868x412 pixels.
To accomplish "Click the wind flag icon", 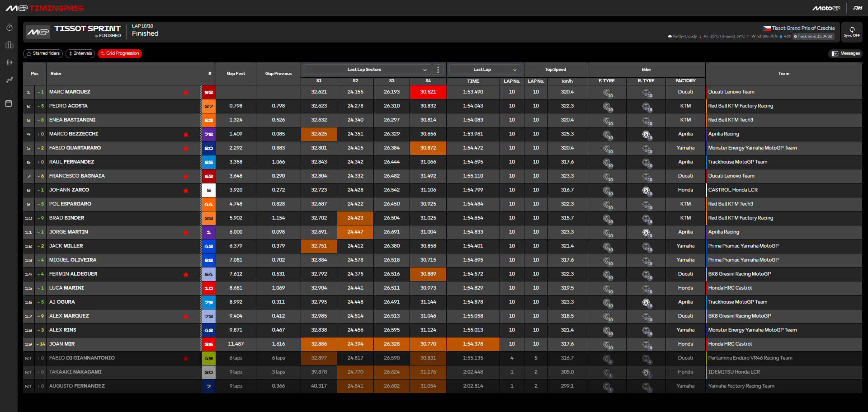I will (x=748, y=36).
